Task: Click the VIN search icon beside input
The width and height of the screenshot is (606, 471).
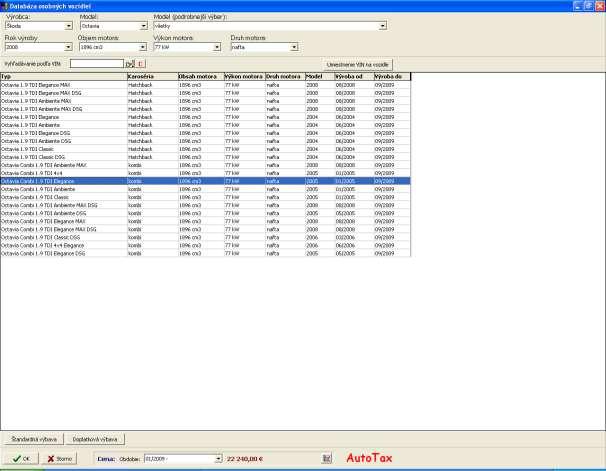Action: tap(129, 64)
